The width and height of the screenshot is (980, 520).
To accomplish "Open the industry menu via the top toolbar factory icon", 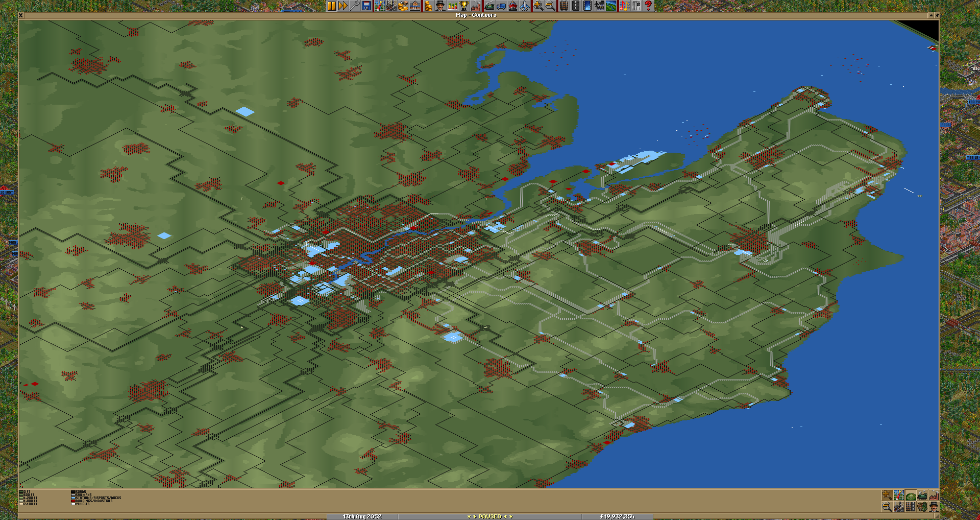I will coord(476,6).
